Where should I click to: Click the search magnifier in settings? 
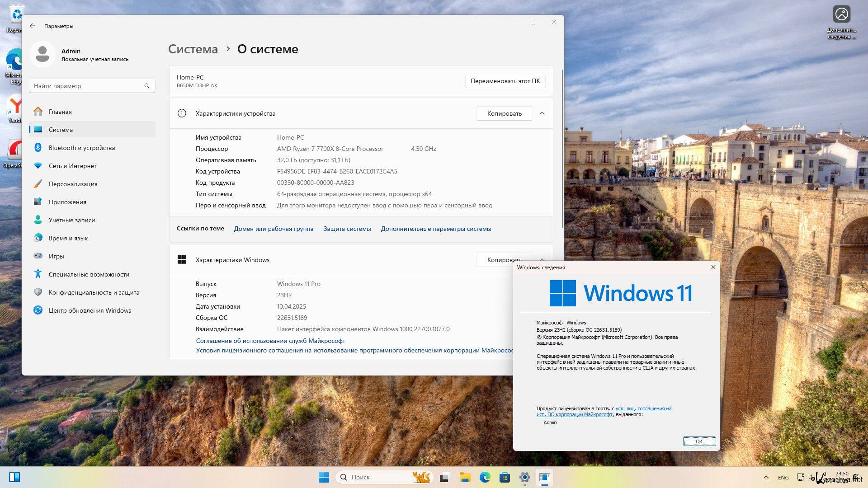pos(147,86)
